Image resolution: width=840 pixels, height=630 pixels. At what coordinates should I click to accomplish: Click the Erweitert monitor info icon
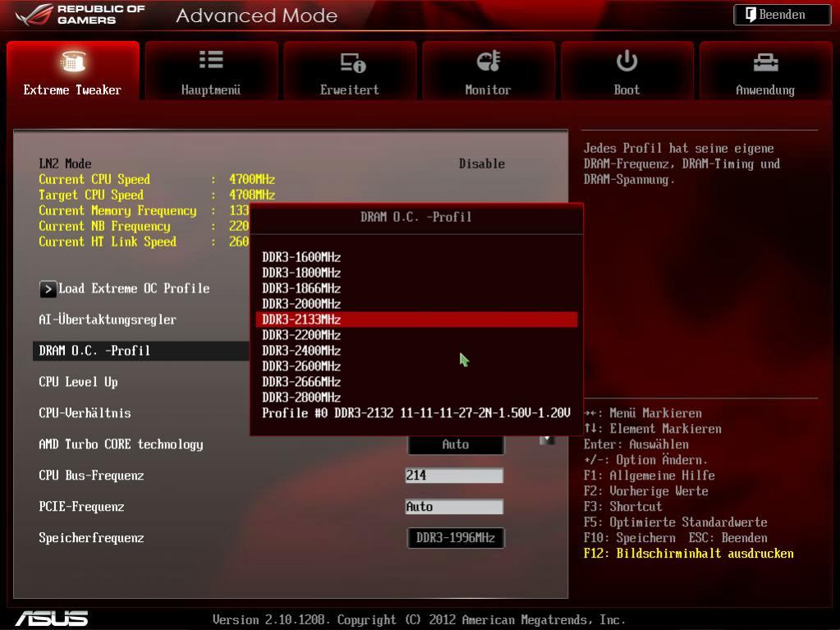(x=353, y=62)
